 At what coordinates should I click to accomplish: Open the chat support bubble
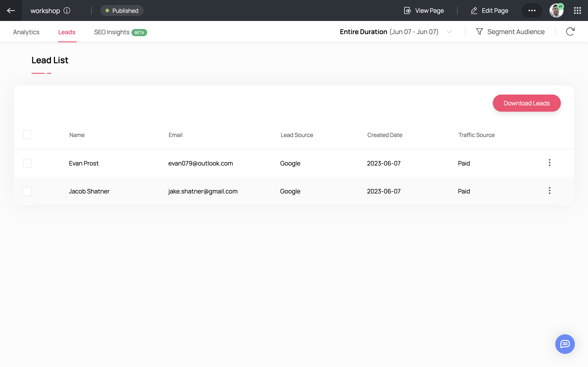(x=565, y=344)
